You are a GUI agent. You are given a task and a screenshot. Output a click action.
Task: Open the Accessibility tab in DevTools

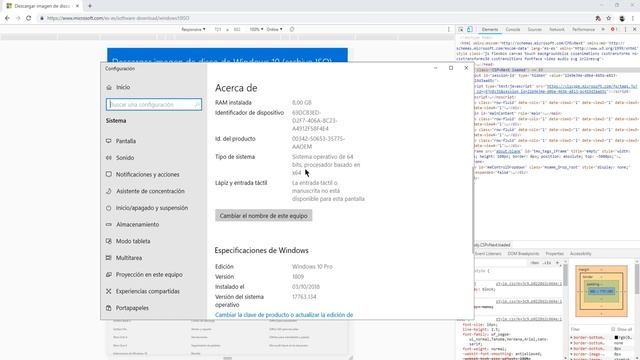(x=580, y=253)
